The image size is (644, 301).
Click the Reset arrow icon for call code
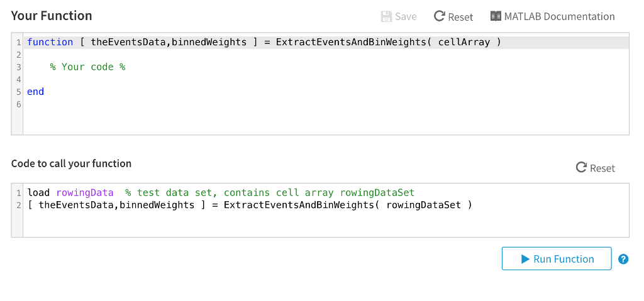point(581,168)
